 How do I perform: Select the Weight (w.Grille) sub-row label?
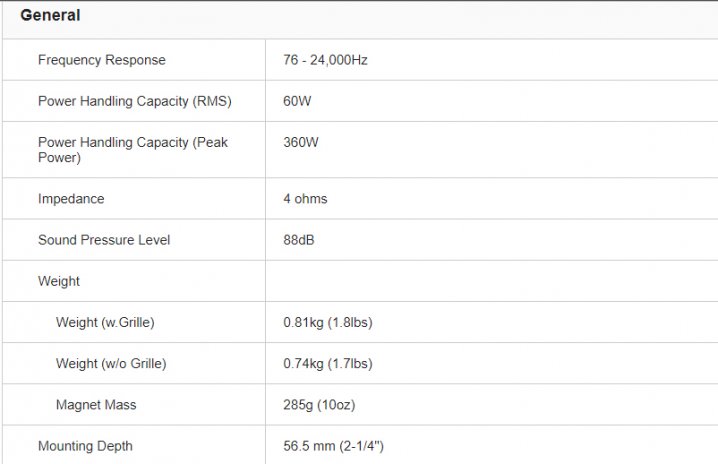click(105, 322)
